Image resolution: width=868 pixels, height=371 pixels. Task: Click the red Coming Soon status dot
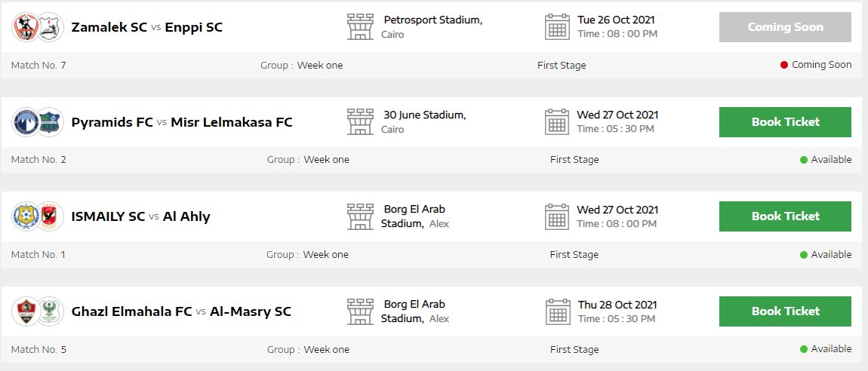coord(784,65)
